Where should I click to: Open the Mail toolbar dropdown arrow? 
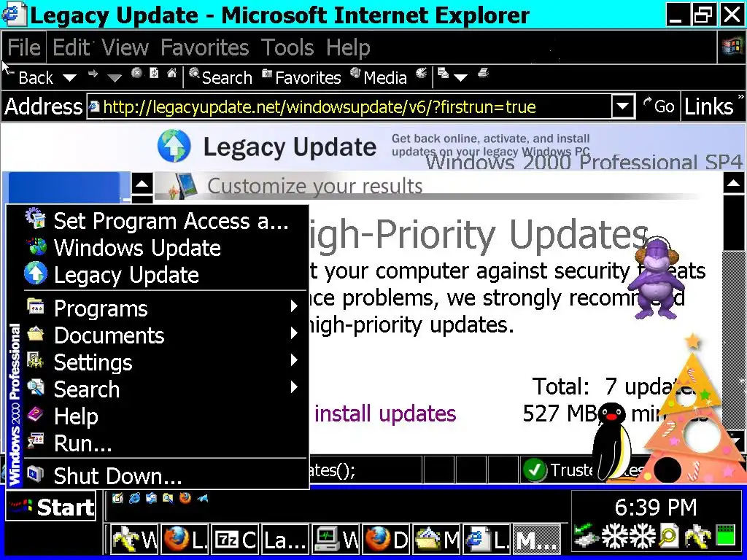pyautogui.click(x=460, y=77)
